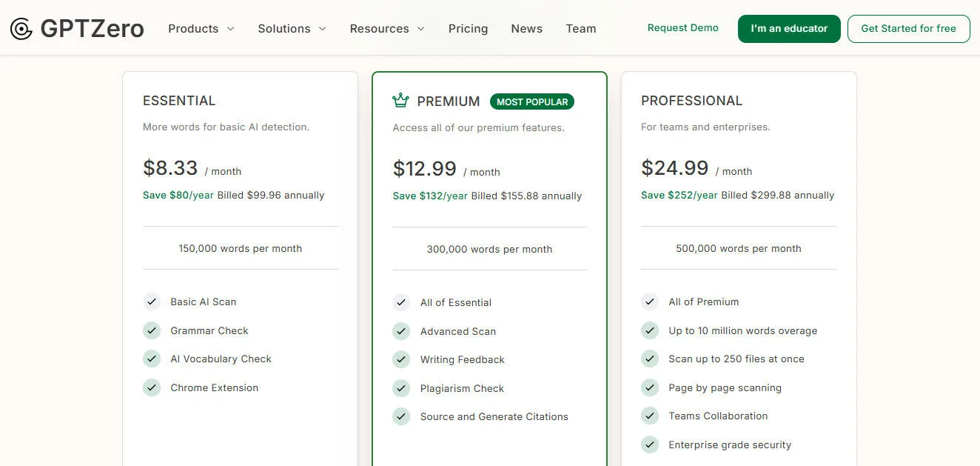This screenshot has height=466, width=980.
Task: Click the MOST POPULAR badge
Action: (x=531, y=101)
